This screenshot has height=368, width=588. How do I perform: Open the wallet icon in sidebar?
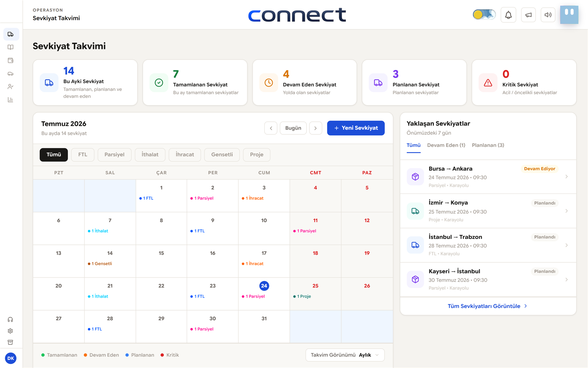tap(11, 60)
